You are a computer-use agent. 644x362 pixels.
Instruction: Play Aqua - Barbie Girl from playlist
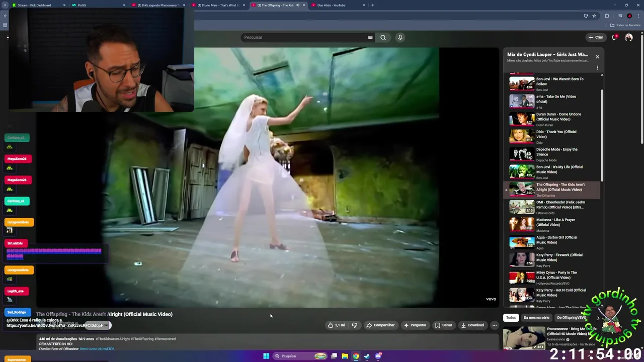(x=552, y=242)
